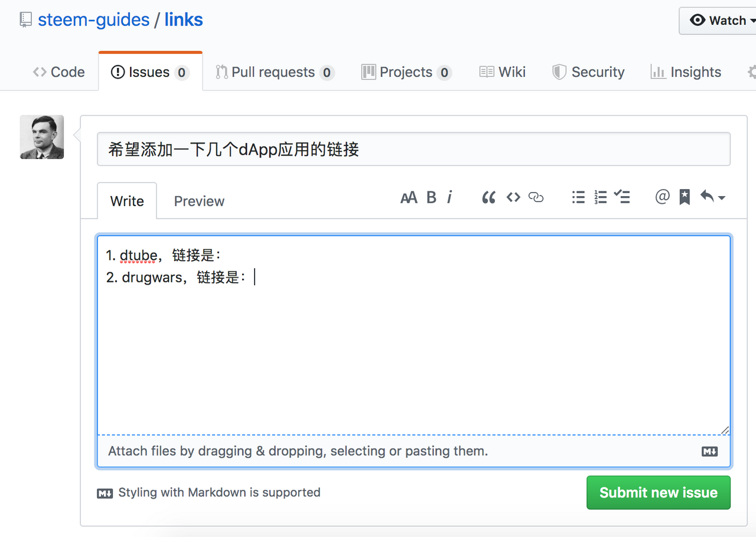Image resolution: width=756 pixels, height=537 pixels.
Task: Click the text 'drugwars' in the body
Action: (x=152, y=277)
